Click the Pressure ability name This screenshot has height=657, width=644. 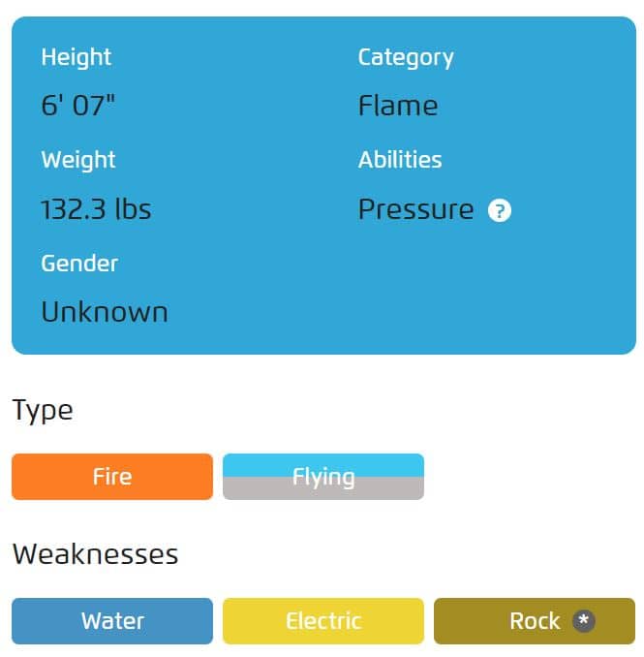pos(415,209)
